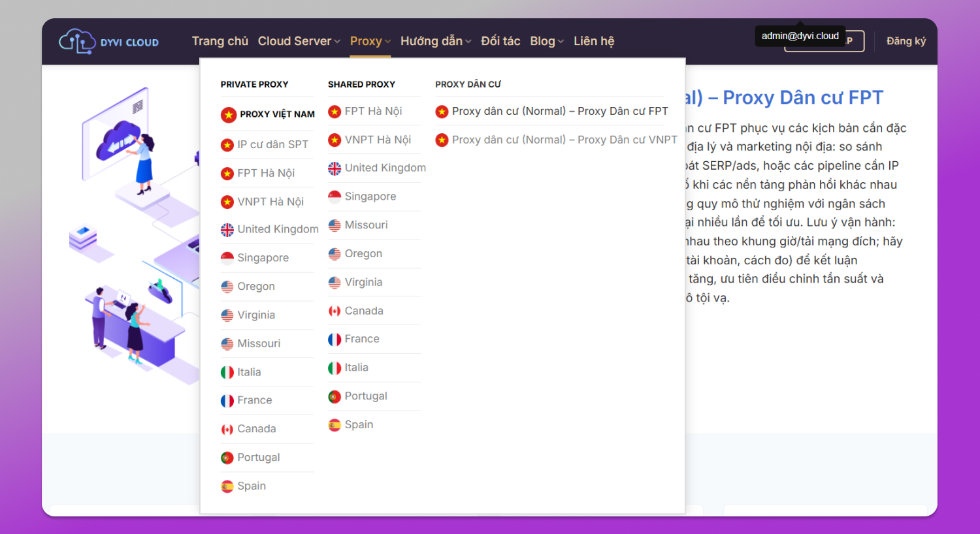The height and width of the screenshot is (534, 980).
Task: Open Private Proxy Portugal link
Action: click(259, 458)
